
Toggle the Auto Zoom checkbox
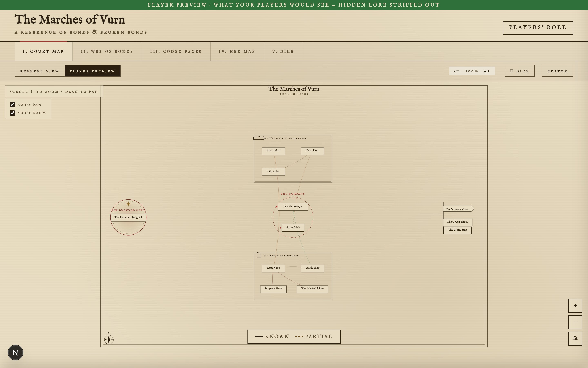12,113
